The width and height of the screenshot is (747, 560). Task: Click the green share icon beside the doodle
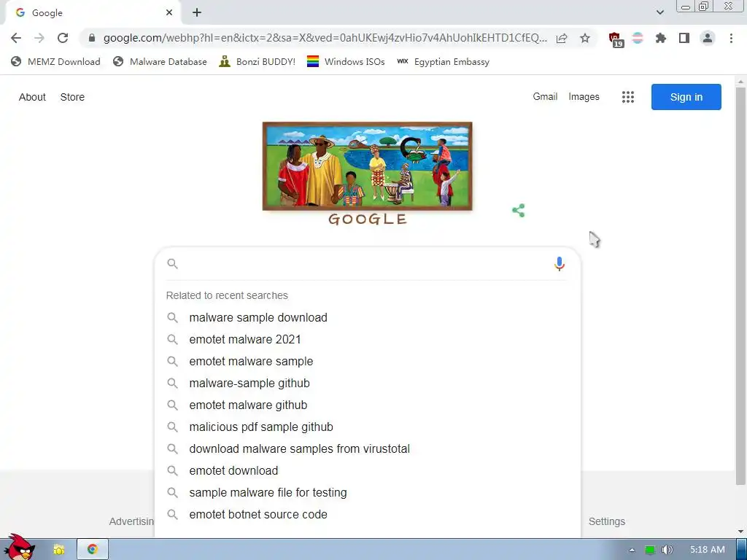tap(519, 211)
